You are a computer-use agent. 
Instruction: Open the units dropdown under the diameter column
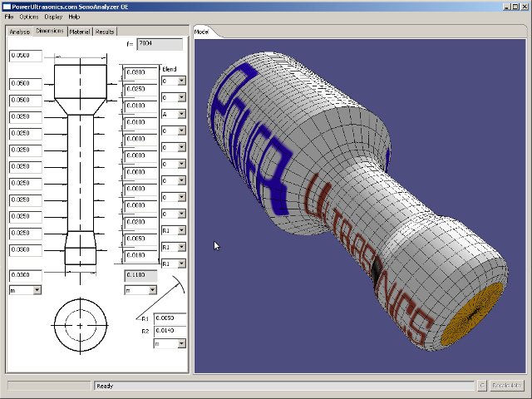(26, 290)
